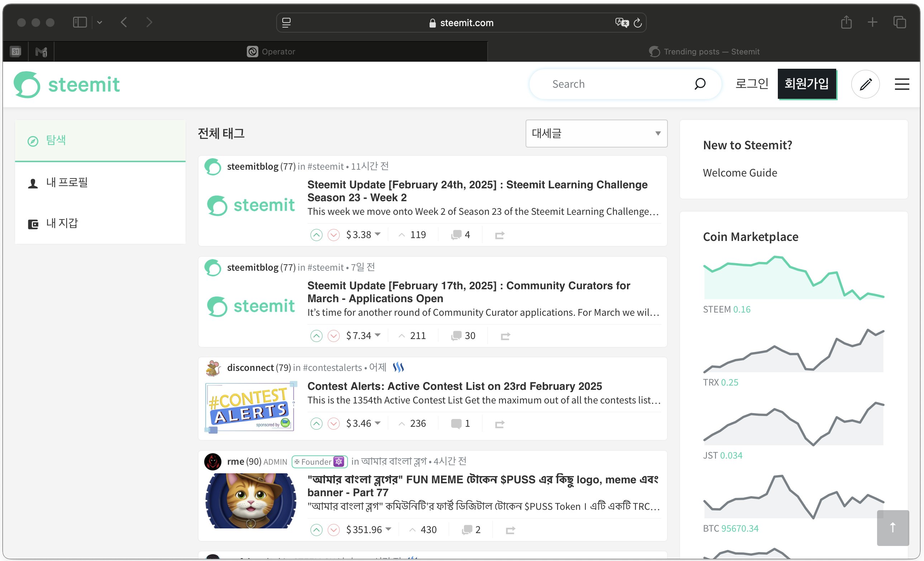Open the hamburger menu icon
Image resolution: width=924 pixels, height=561 pixels.
902,84
